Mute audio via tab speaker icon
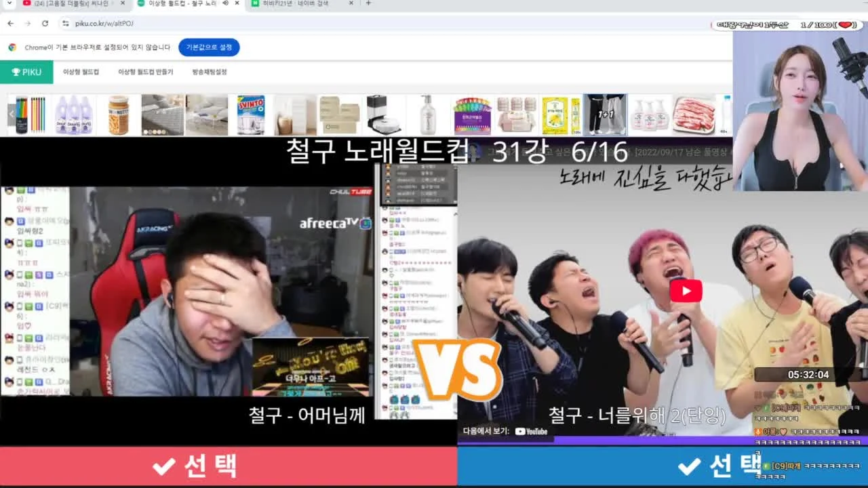This screenshot has width=868, height=488. (225, 3)
